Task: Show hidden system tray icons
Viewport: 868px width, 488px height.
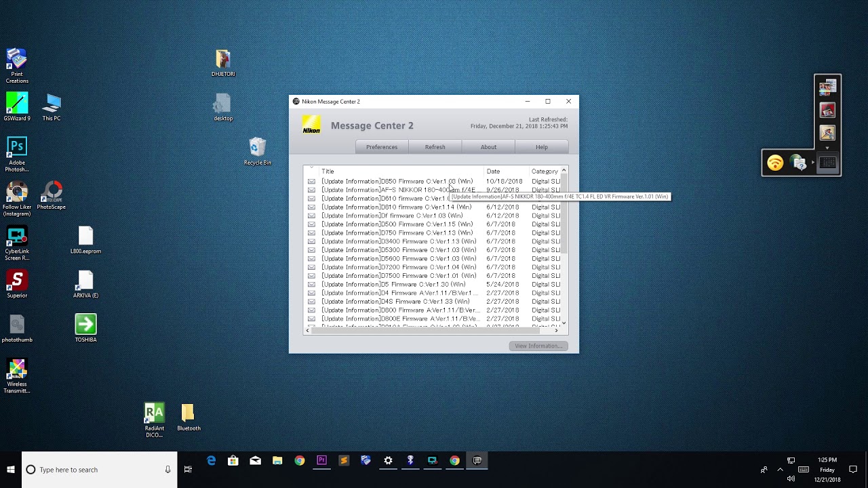Action: pyautogui.click(x=780, y=470)
